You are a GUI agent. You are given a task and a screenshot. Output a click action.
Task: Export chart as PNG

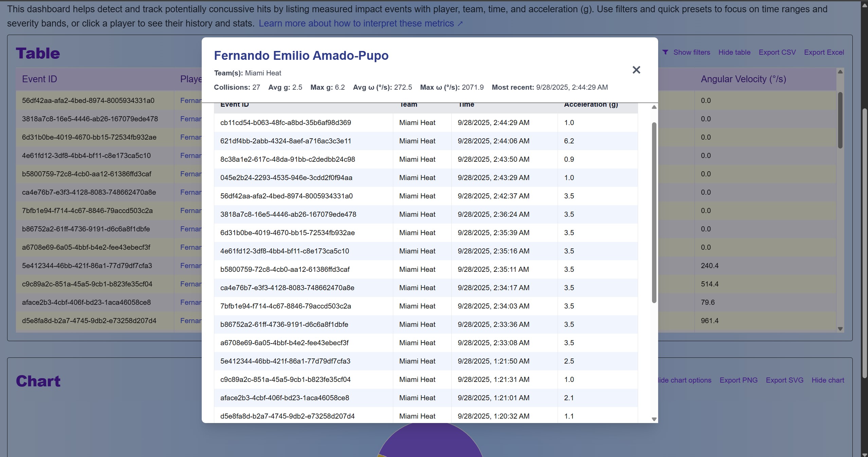[738, 380]
